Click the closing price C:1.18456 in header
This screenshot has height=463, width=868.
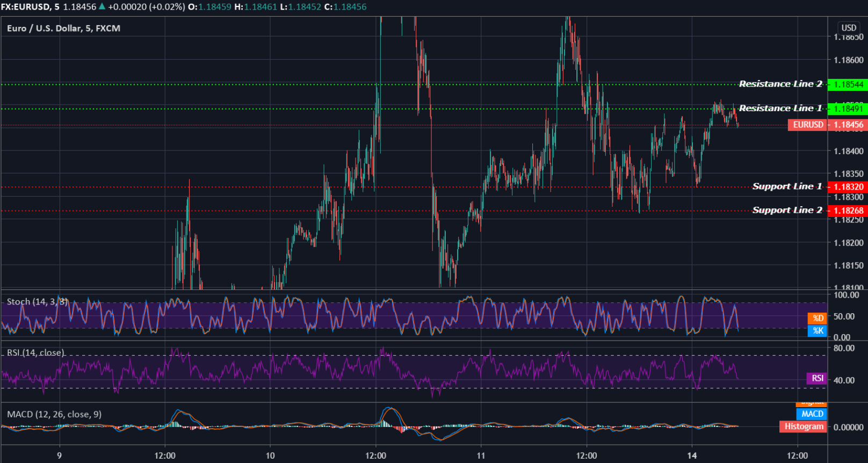(x=345, y=7)
